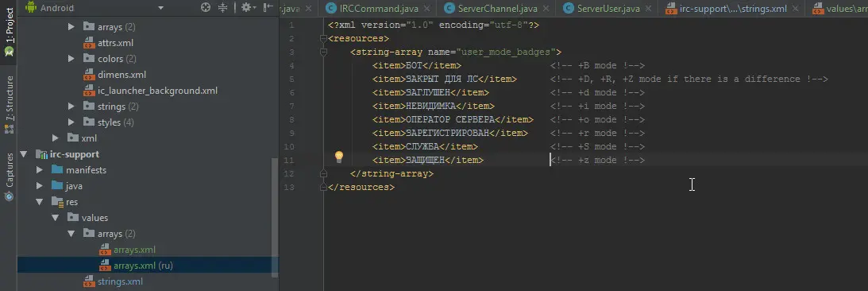Image resolution: width=868 pixels, height=291 pixels.
Task: Click the intention lightbulb on line 11
Action: (x=339, y=157)
